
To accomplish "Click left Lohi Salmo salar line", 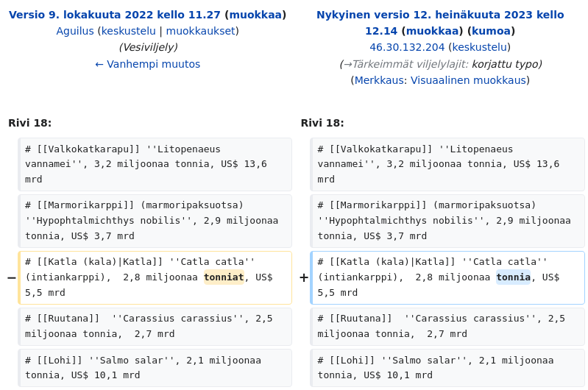I will coord(155,368).
